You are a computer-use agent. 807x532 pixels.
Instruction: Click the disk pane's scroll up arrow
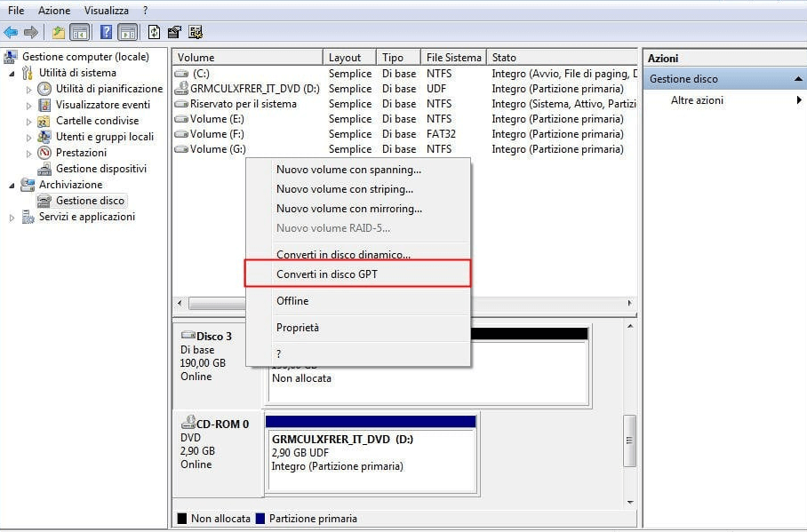(x=630, y=326)
